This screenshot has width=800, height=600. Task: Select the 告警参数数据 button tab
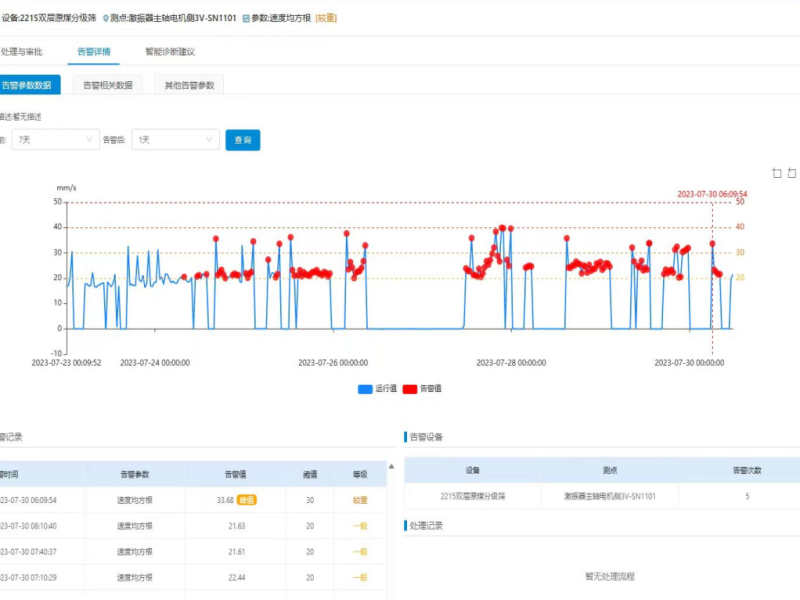[x=28, y=85]
